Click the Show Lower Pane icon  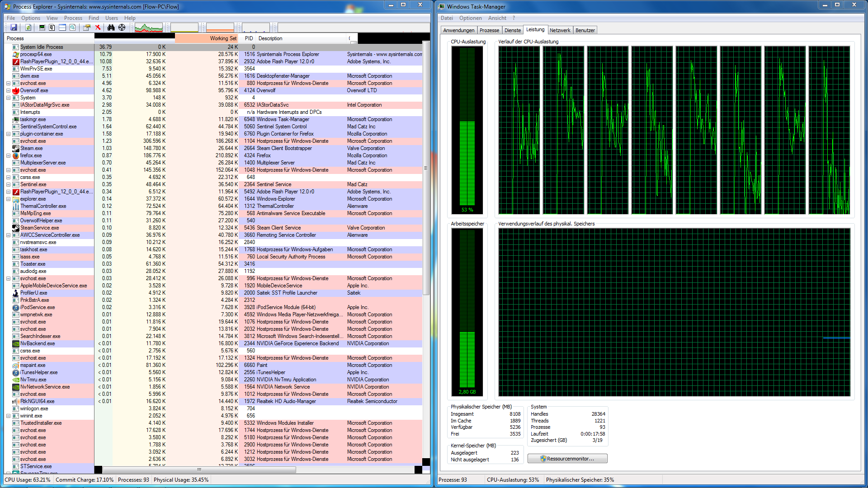tap(62, 28)
